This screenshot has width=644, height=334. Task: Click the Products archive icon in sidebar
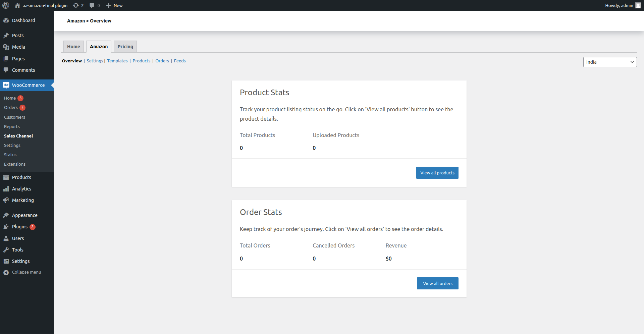[6, 177]
